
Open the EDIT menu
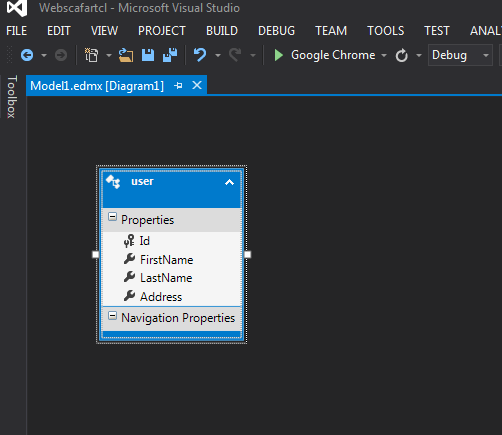59,31
